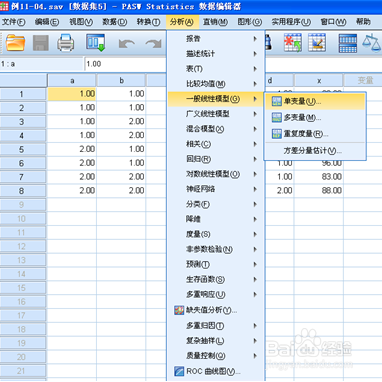Click the icon beside 多变量(M)

[x=276, y=117]
